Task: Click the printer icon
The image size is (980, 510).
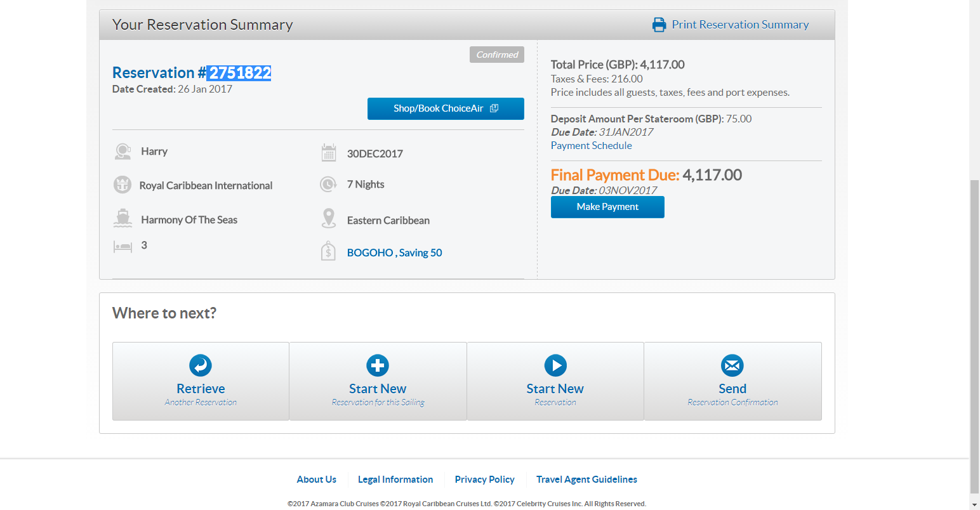Action: pos(659,25)
